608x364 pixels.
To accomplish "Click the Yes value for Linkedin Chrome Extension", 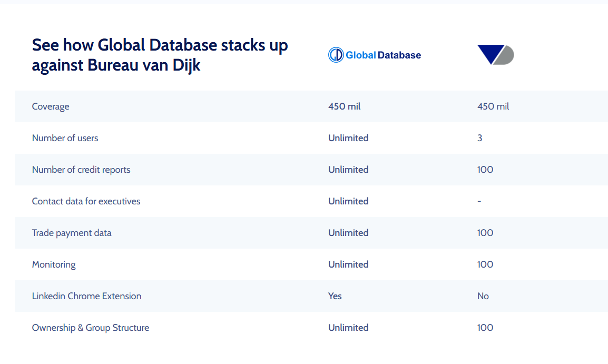I will pos(335,296).
